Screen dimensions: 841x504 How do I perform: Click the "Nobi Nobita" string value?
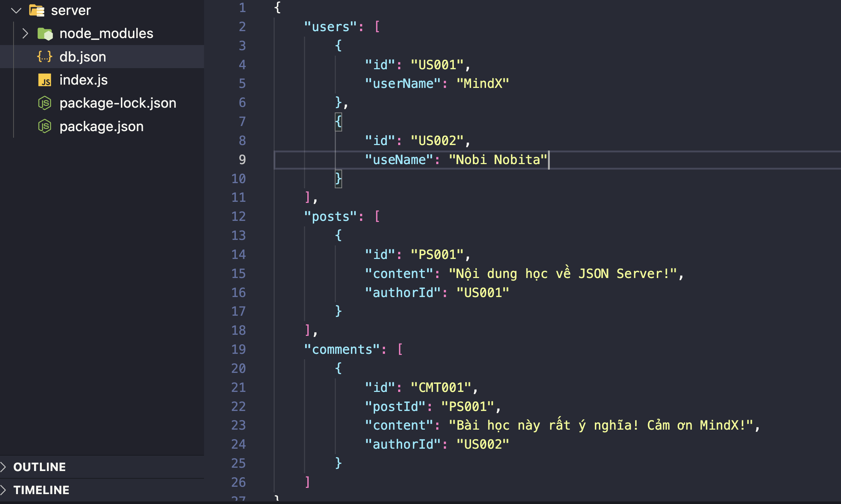click(x=497, y=160)
